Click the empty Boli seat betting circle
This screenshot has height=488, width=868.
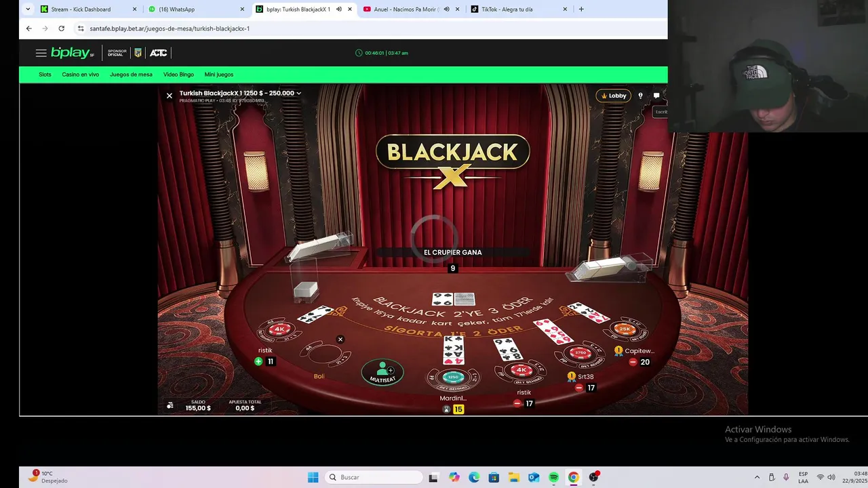pyautogui.click(x=325, y=354)
